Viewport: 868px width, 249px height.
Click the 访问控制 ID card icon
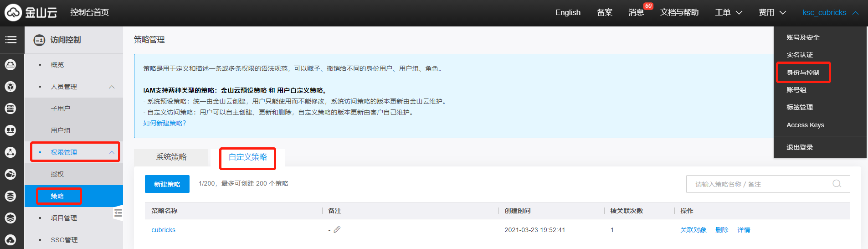coord(40,40)
